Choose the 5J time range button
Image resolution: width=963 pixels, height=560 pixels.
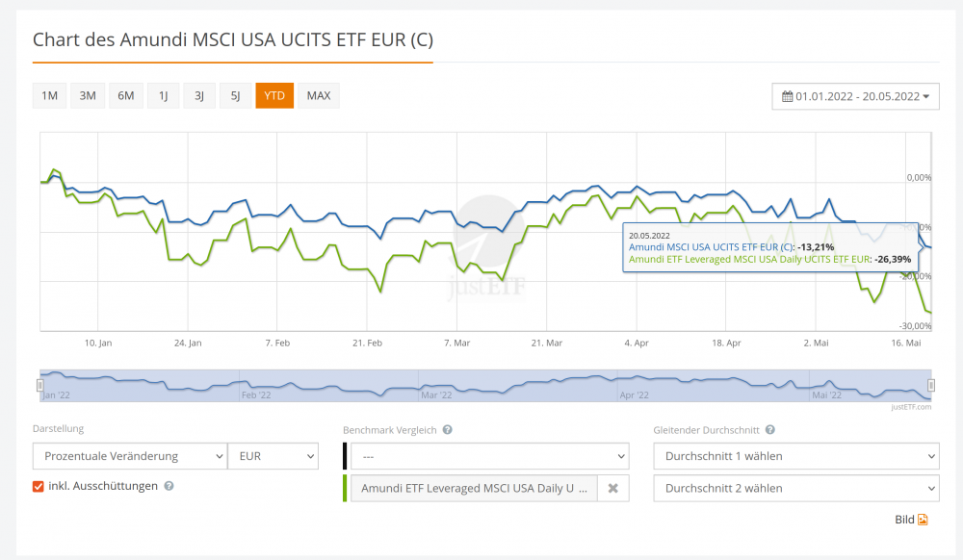235,95
